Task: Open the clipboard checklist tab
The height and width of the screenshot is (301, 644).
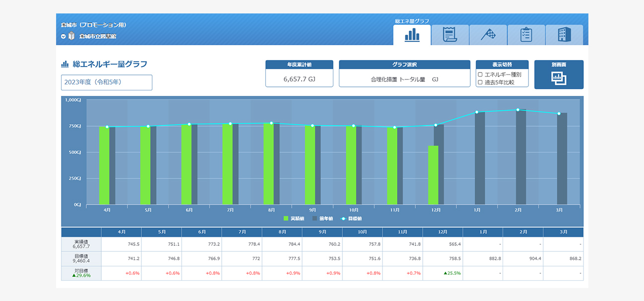Action: pos(526,35)
